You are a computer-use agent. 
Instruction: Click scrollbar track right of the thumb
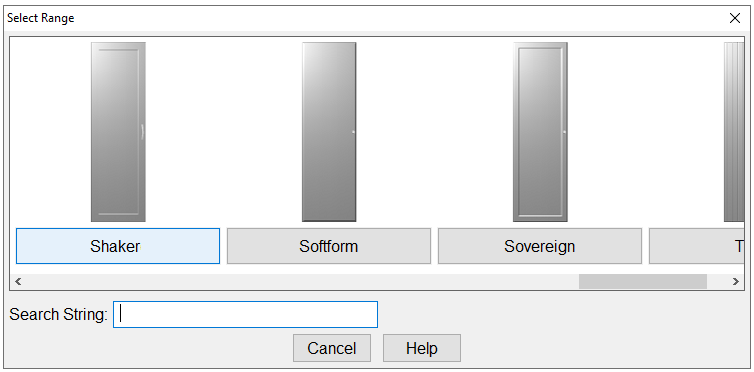pyautogui.click(x=717, y=282)
